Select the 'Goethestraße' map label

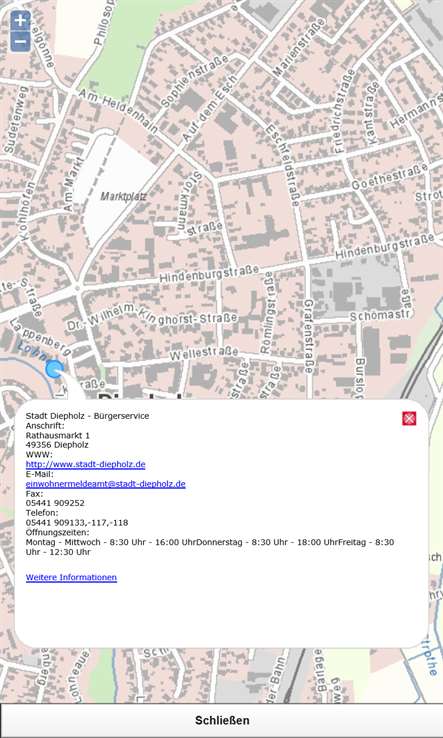[x=390, y=176]
